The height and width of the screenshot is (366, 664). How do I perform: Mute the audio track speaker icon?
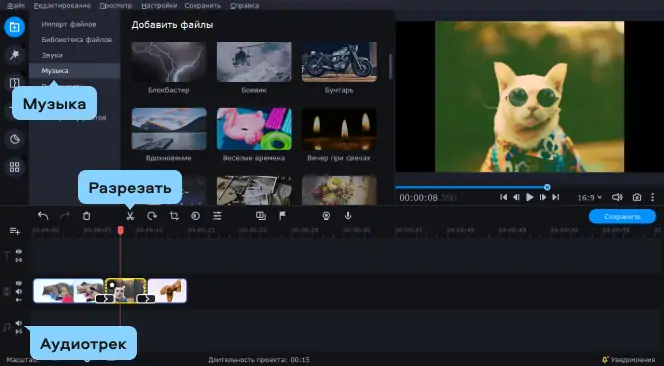tap(19, 323)
